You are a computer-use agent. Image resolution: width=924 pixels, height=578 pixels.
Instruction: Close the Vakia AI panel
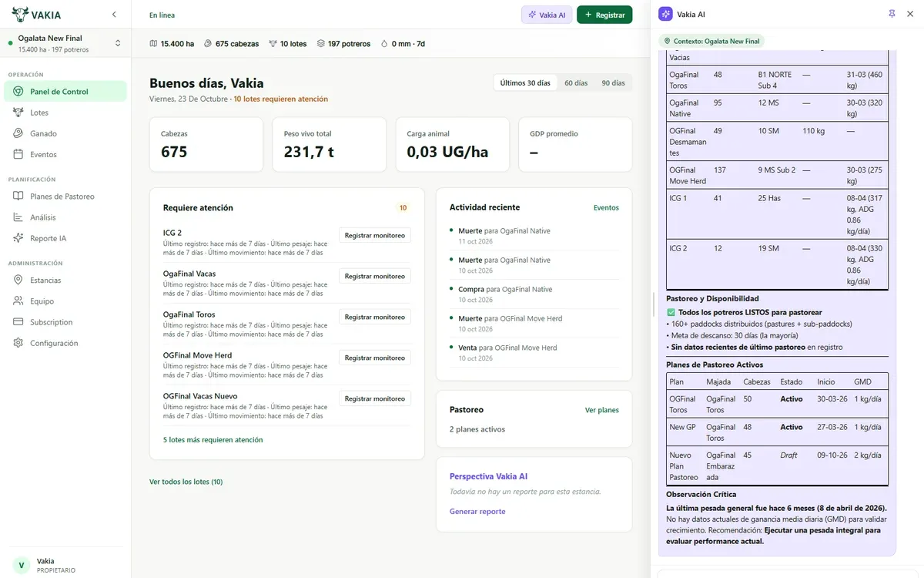tap(910, 14)
